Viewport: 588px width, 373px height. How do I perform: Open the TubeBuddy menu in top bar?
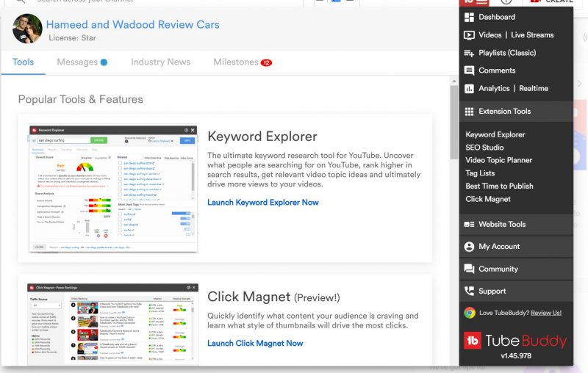(470, 1)
